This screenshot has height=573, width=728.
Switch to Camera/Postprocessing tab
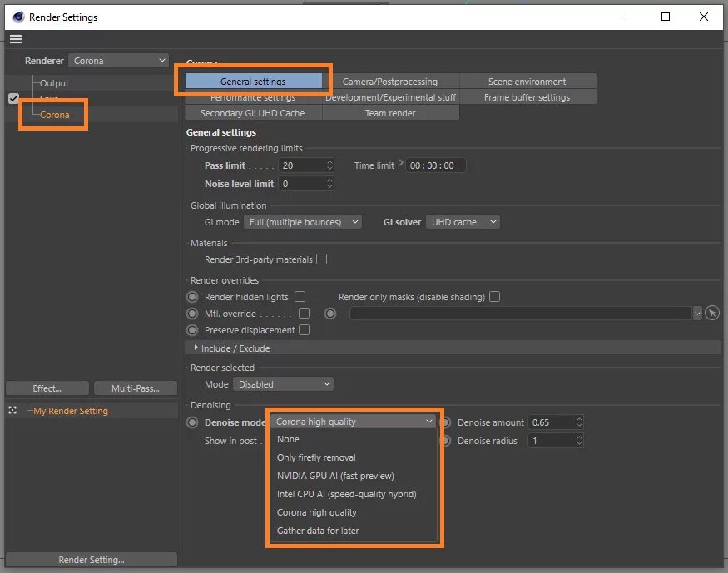(x=390, y=82)
